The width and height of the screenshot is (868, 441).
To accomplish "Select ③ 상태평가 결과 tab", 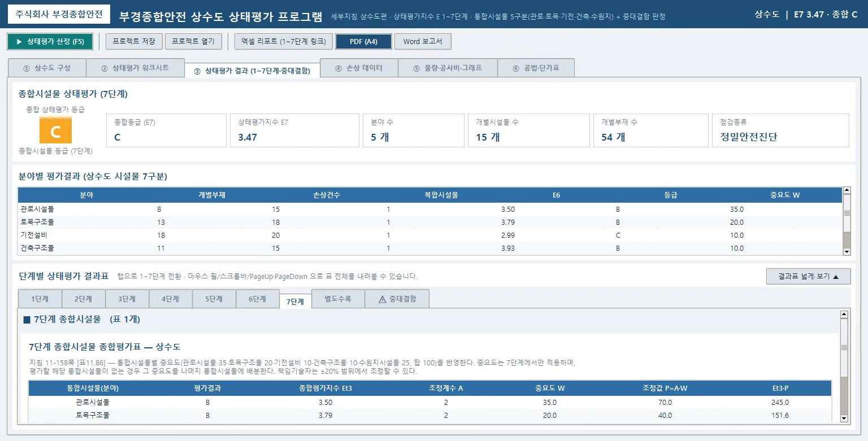I will point(252,71).
